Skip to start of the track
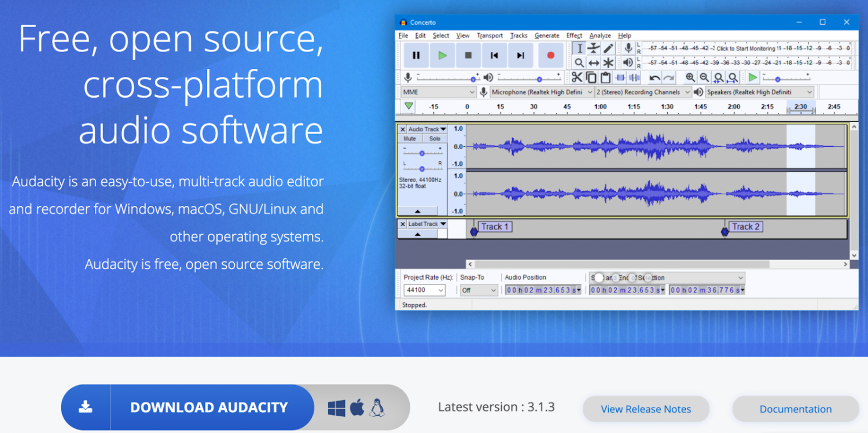The width and height of the screenshot is (868, 433). (x=494, y=55)
